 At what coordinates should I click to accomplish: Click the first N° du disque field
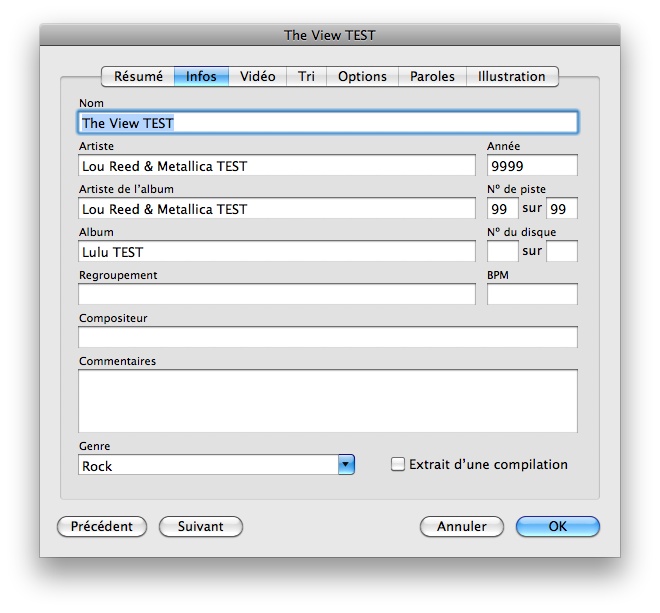[x=503, y=251]
